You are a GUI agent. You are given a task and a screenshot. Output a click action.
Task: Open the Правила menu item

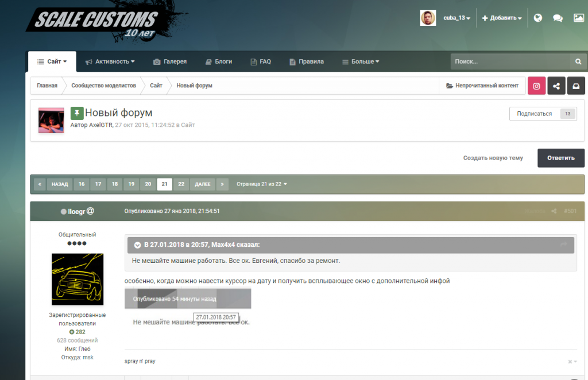(307, 61)
